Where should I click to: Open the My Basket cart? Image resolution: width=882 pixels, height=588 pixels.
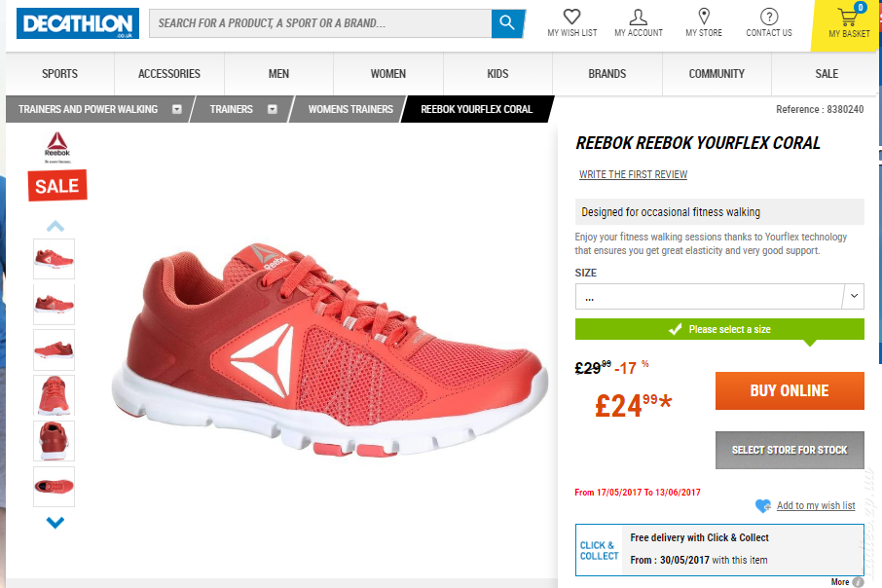click(x=849, y=21)
